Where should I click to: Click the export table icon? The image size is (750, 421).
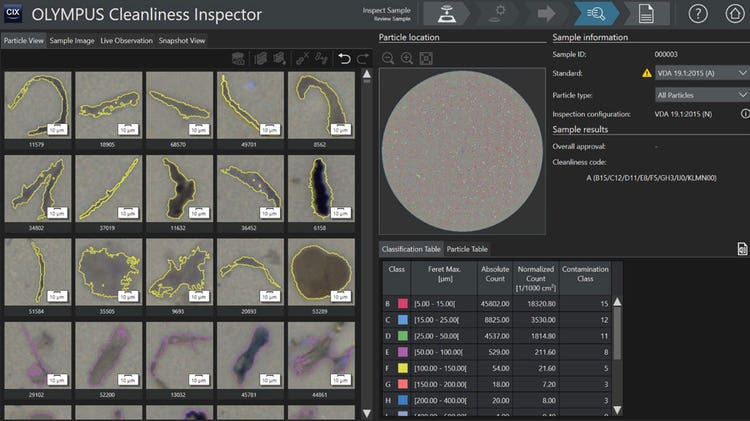pyautogui.click(x=742, y=248)
